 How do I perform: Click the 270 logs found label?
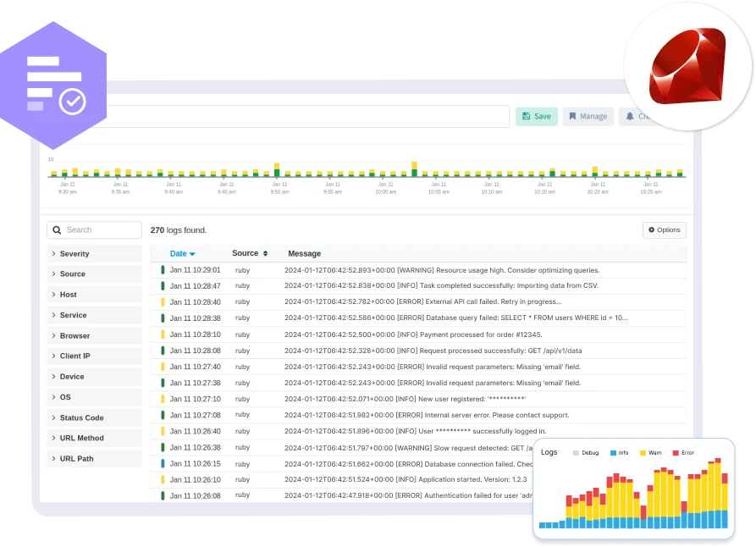pos(179,230)
